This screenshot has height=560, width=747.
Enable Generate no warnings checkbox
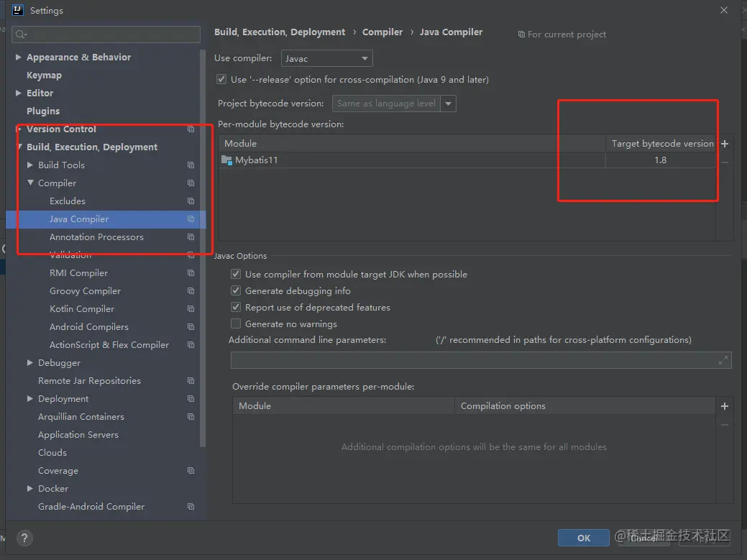(236, 324)
